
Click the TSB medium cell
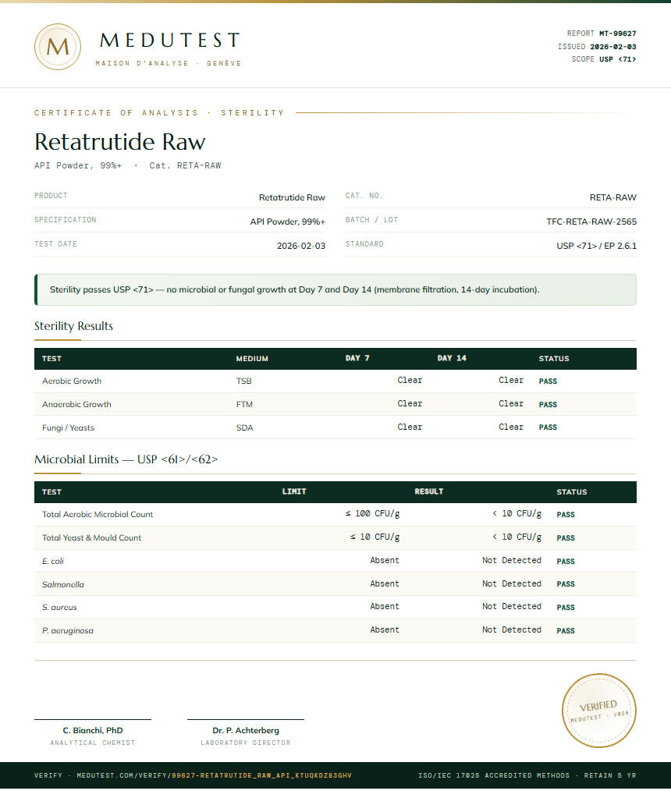point(244,381)
